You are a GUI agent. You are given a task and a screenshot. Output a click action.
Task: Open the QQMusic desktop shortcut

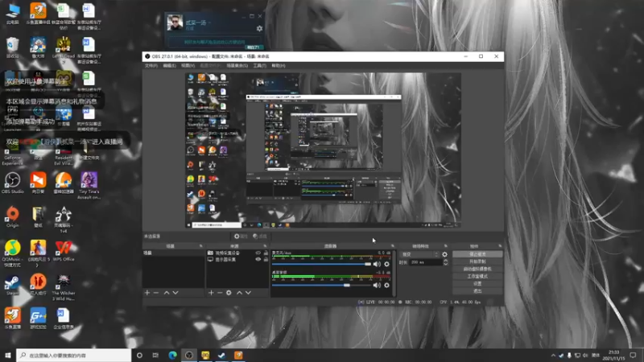pyautogui.click(x=12, y=253)
